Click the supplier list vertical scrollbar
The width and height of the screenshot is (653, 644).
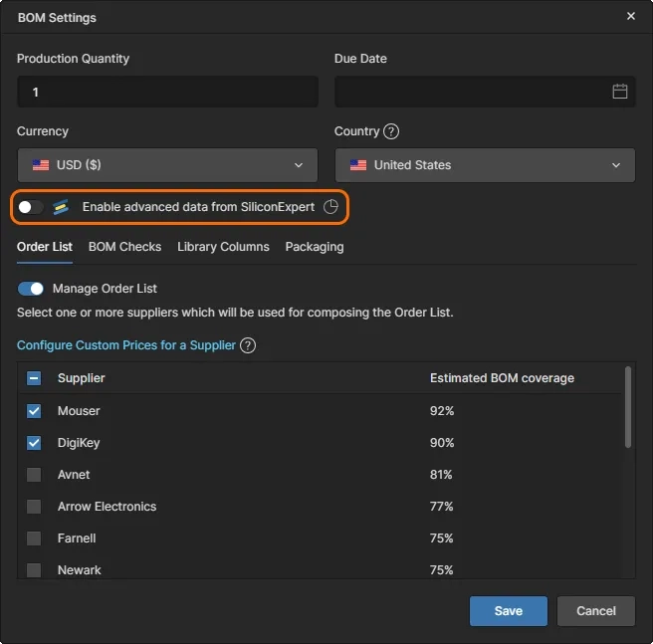pyautogui.click(x=628, y=408)
